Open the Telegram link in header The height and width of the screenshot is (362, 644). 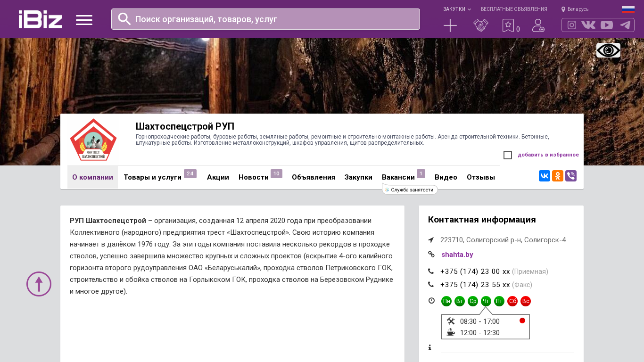tap(625, 25)
